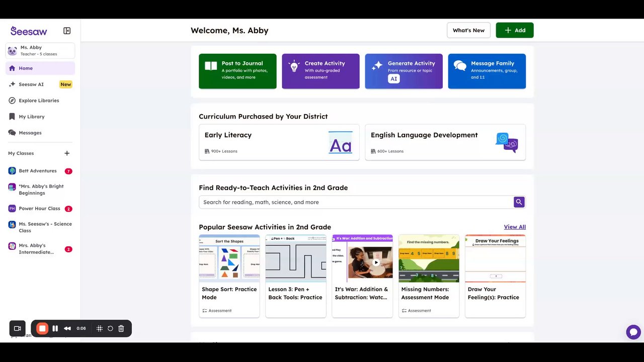Click Shape Sort: Practice Mode title
Viewport: 644px width, 362px height.
click(x=229, y=293)
